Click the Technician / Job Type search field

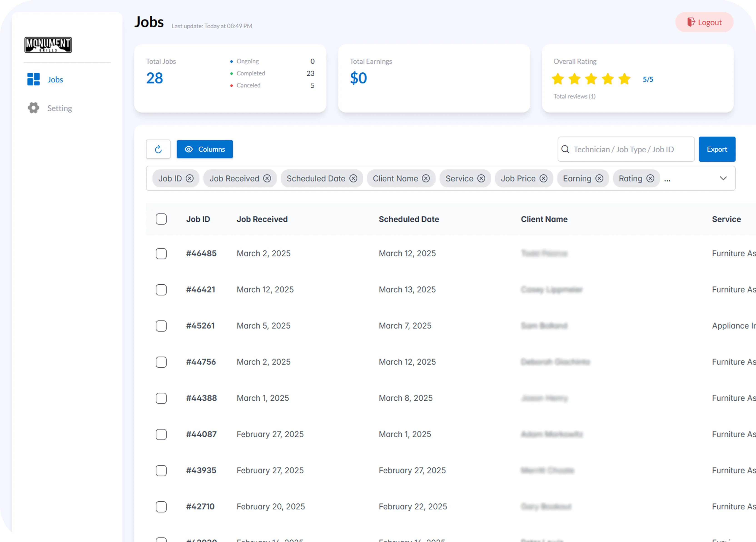point(630,149)
